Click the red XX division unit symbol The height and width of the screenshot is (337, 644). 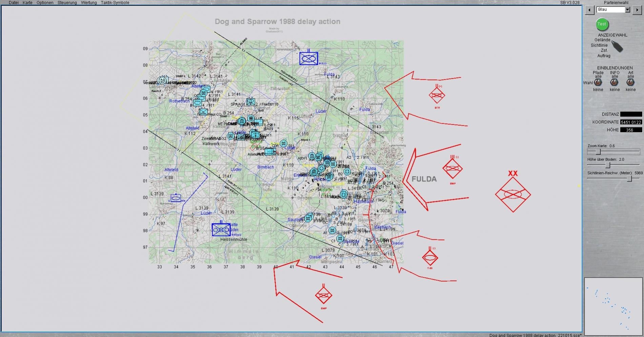pyautogui.click(x=512, y=194)
